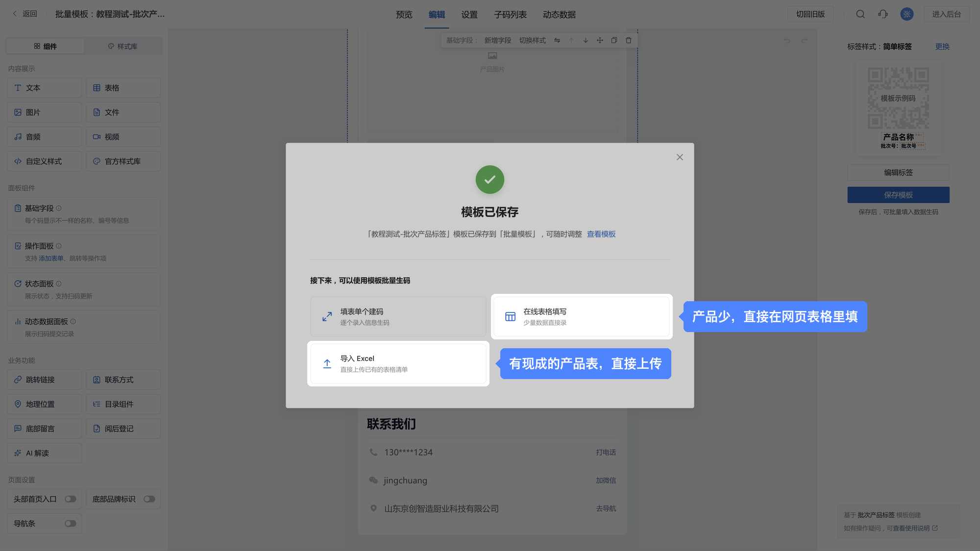
Task: Toggle 底部品牌标识 switch
Action: pyautogui.click(x=149, y=499)
